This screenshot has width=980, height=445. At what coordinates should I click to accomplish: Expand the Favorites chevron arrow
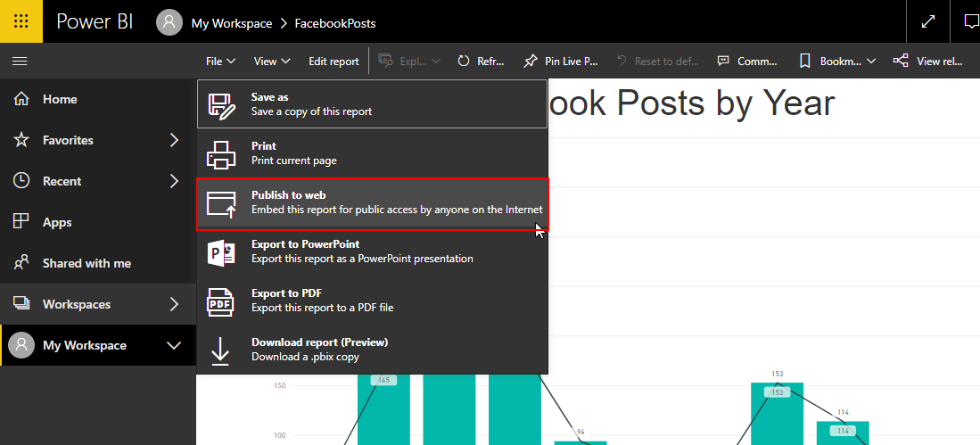click(175, 140)
